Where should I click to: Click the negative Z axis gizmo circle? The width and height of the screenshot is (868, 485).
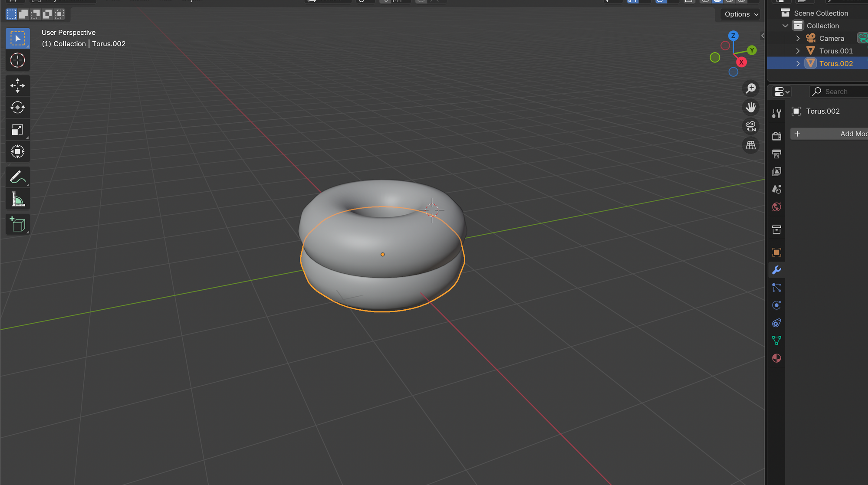pyautogui.click(x=733, y=72)
